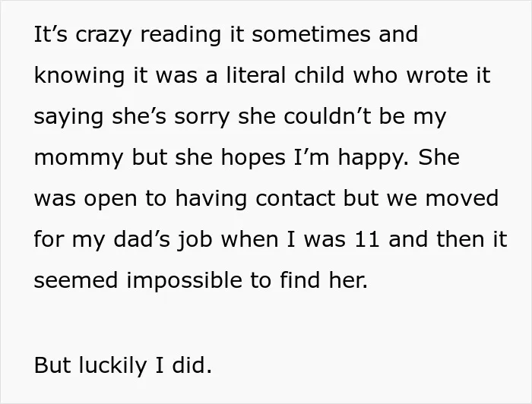This screenshot has width=532, height=404.
Task: Click the word "dad's" in the paragraph
Action: [141, 239]
